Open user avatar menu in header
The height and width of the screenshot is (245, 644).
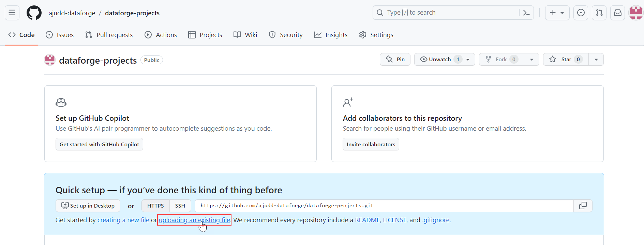(636, 13)
